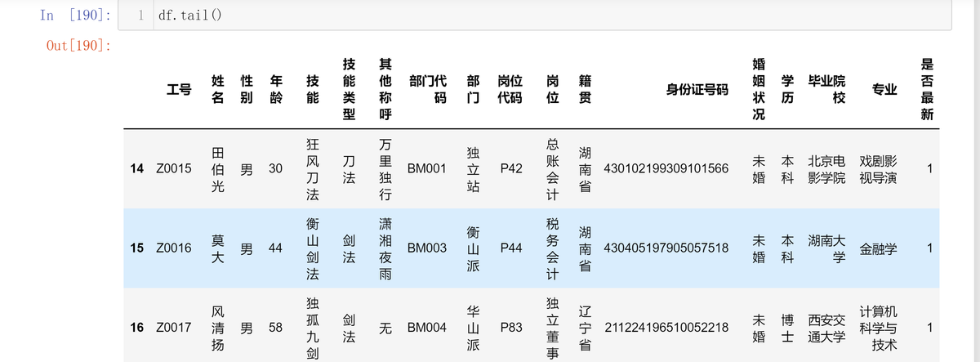The image size is (980, 362).
Task: Select row index 16
Action: click(x=137, y=328)
